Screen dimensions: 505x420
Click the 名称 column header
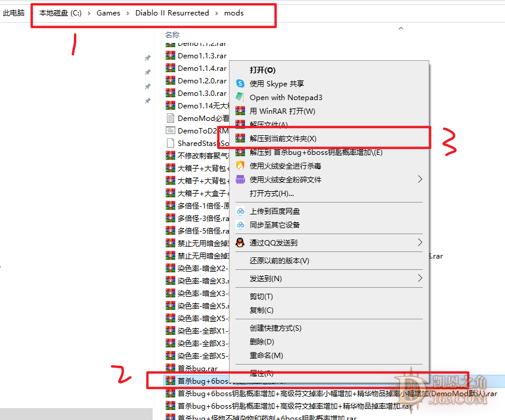(172, 35)
